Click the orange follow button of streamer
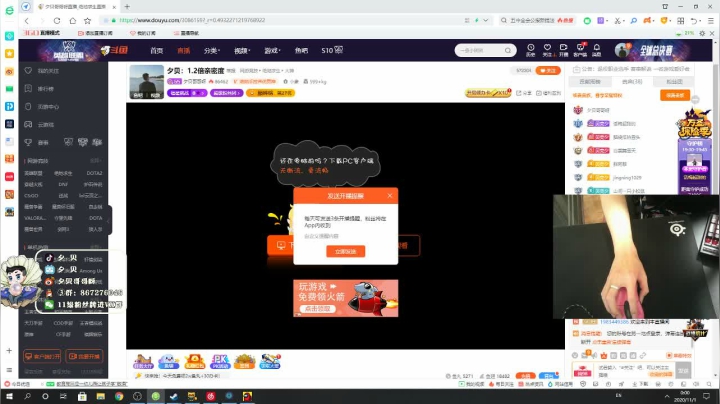The height and width of the screenshot is (404, 720). (548, 70)
